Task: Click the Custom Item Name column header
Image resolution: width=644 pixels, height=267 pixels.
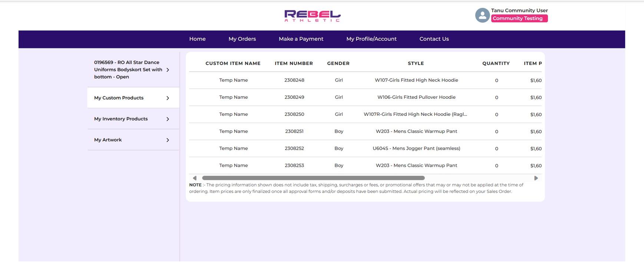Action: [x=233, y=64]
